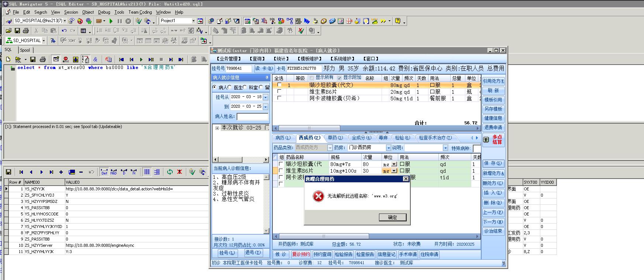Click the Undo arrow in the edit toolbar
This screenshot has height=280, width=644.
coord(64,31)
